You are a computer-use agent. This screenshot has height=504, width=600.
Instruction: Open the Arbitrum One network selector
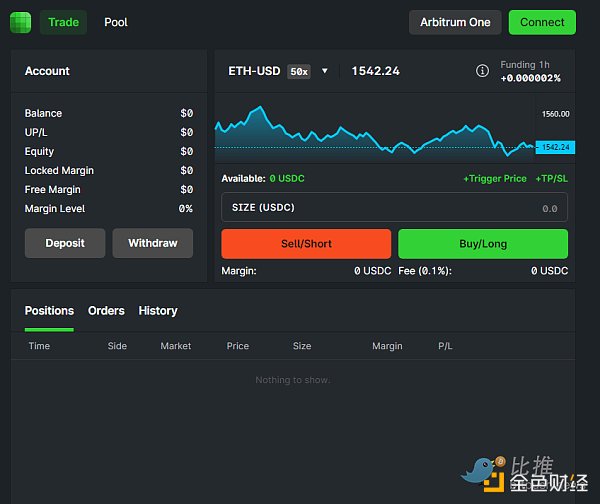click(455, 22)
